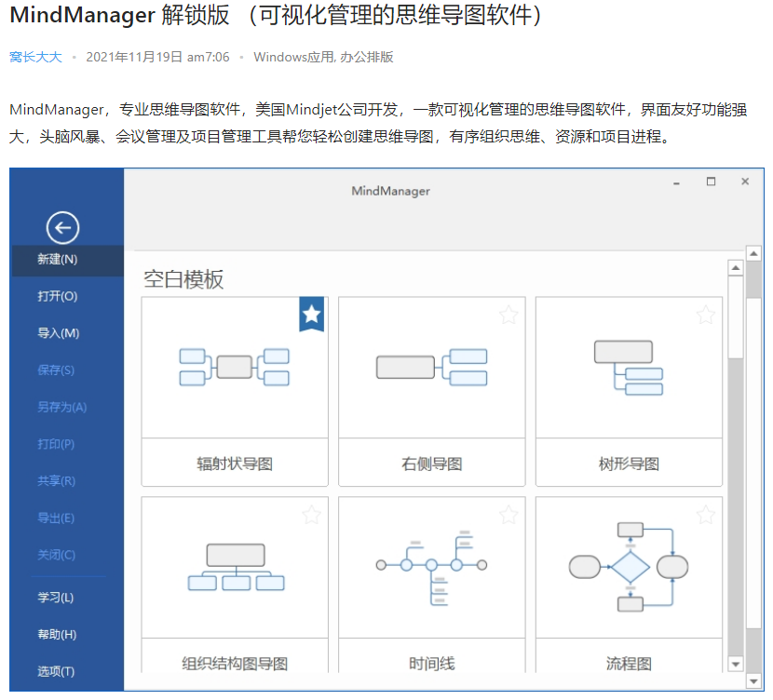The image size is (773, 700).
Task: Click the 右侧导图 label text
Action: (432, 464)
